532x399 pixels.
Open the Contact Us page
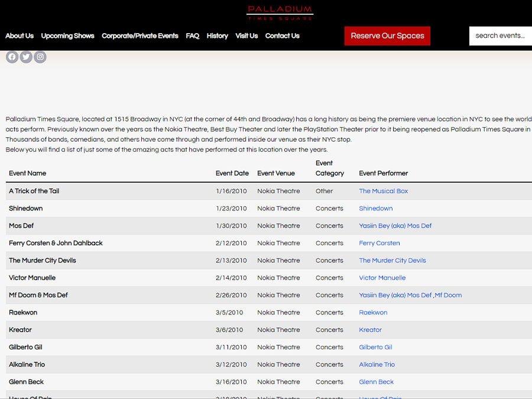(x=283, y=35)
